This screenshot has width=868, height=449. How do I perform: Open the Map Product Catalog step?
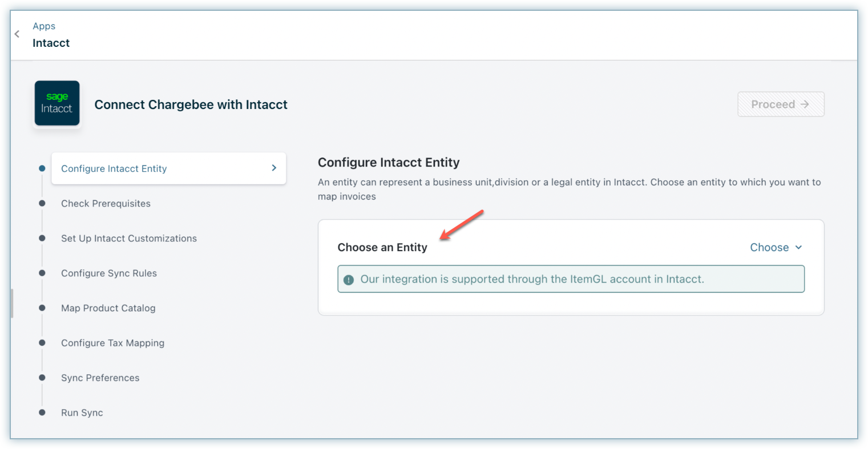[108, 308]
